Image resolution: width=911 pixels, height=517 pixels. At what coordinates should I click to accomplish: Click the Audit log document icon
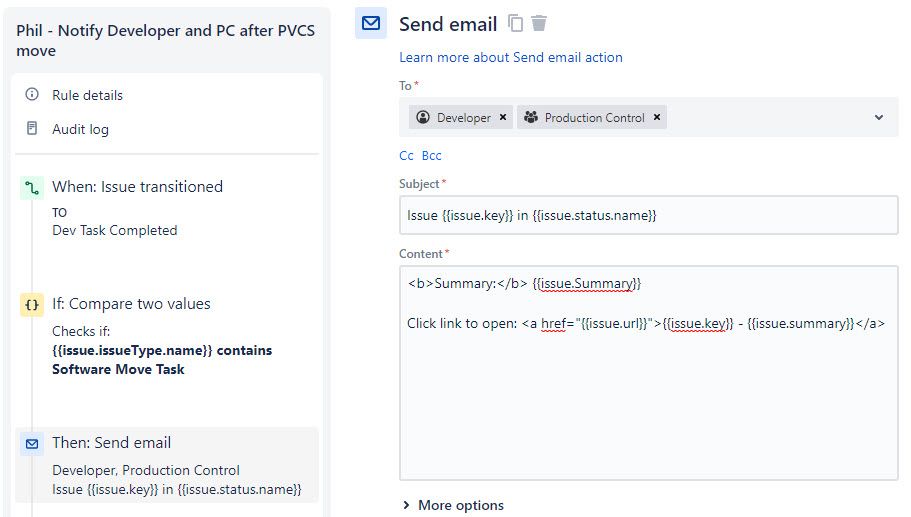[x=32, y=129]
